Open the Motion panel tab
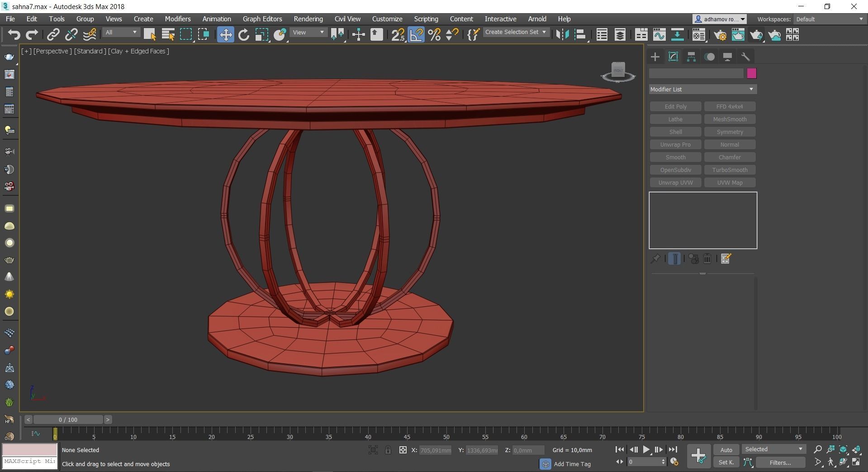This screenshot has width=868, height=472. click(x=709, y=57)
